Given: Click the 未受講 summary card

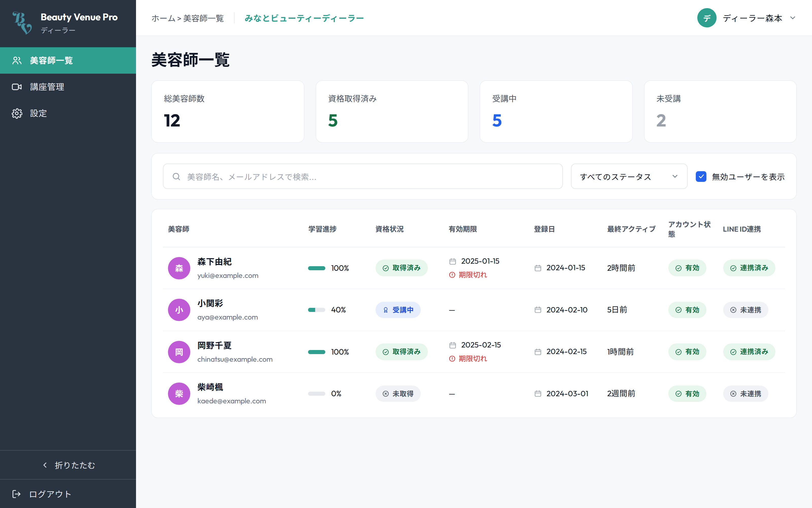Looking at the screenshot, I should click(720, 112).
